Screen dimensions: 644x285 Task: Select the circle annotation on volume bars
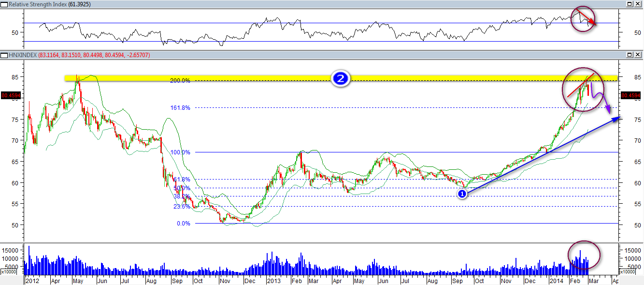584,255
